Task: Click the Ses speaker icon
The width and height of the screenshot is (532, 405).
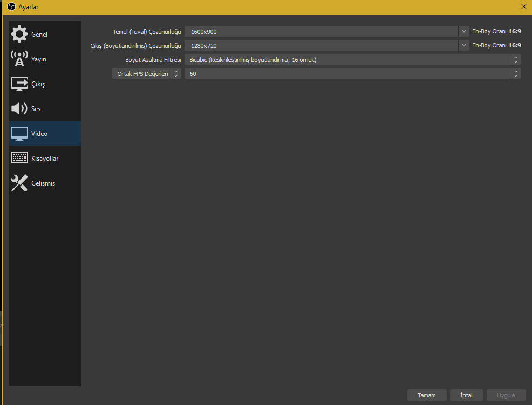Action: coord(19,108)
